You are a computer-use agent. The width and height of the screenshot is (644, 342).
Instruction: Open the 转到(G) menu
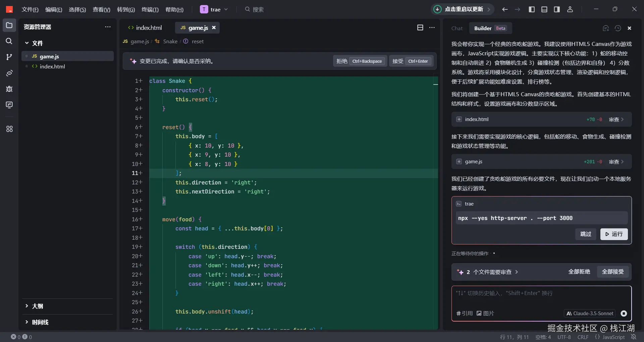click(126, 9)
